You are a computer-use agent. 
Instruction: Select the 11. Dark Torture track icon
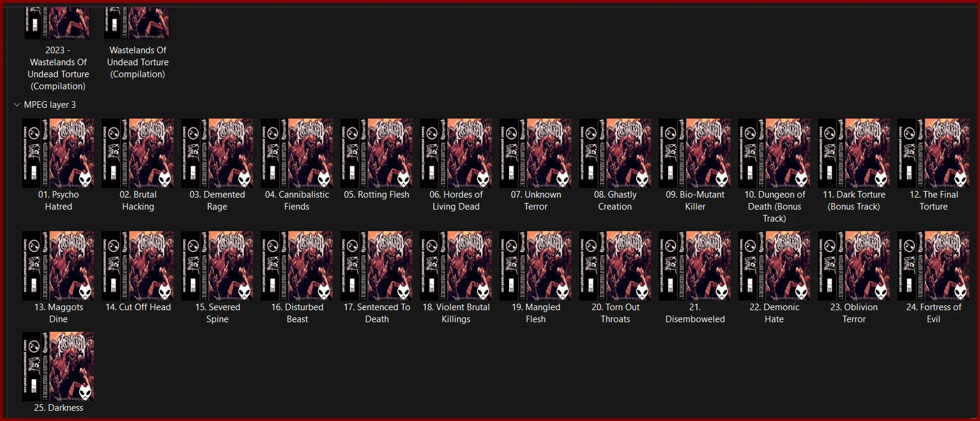coord(854,153)
